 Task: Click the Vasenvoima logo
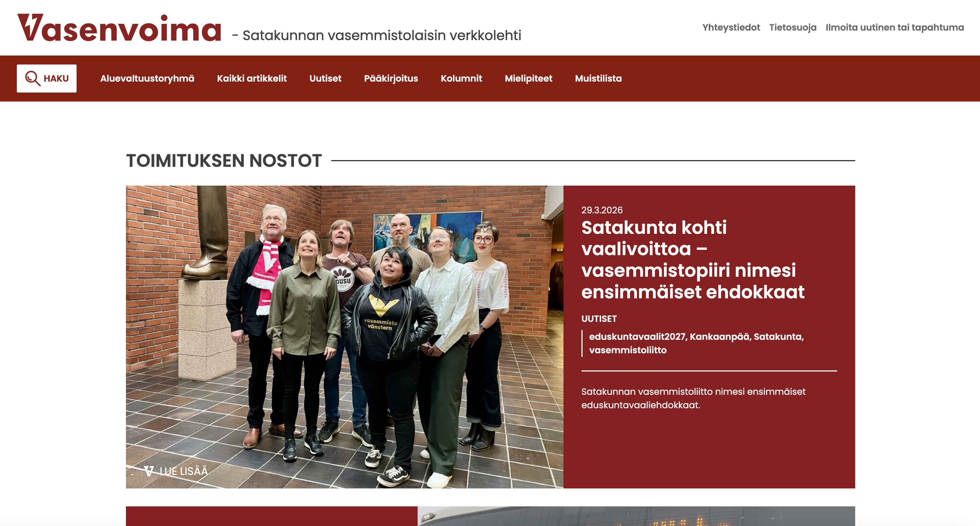click(119, 28)
